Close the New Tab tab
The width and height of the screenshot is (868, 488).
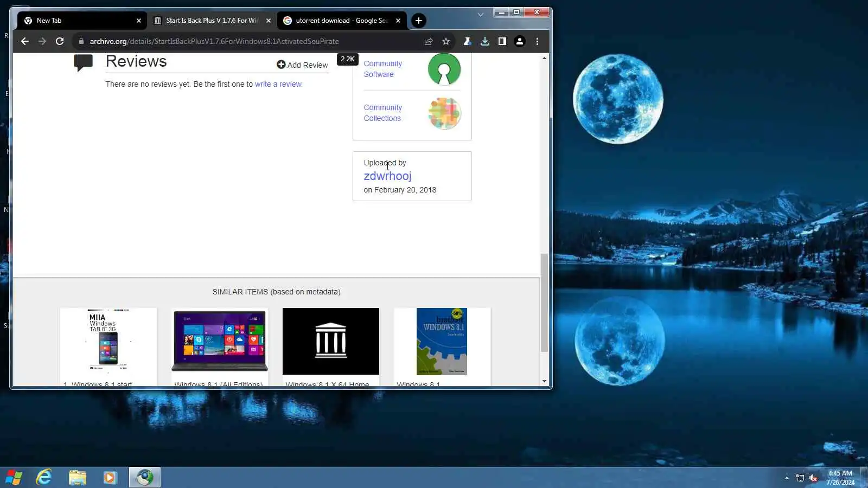[x=139, y=21]
